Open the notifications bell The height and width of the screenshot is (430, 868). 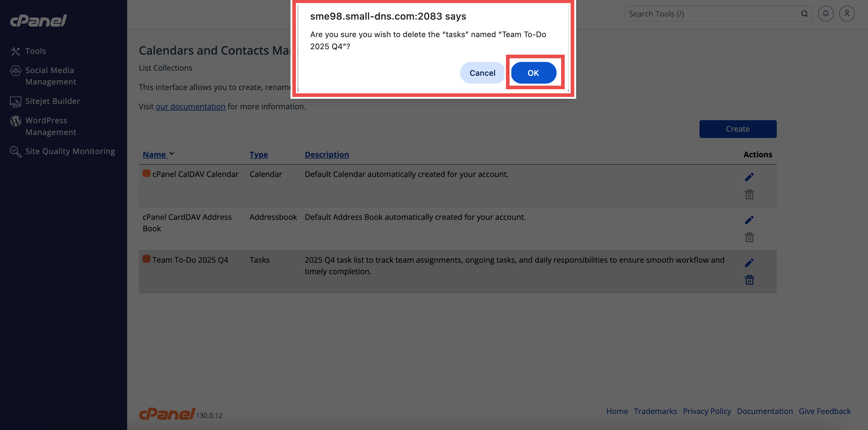(x=825, y=14)
